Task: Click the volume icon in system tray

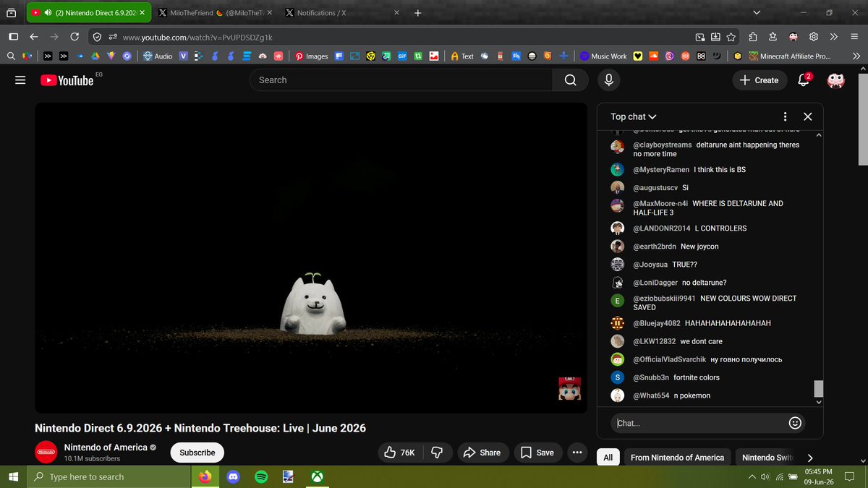Action: 764,477
